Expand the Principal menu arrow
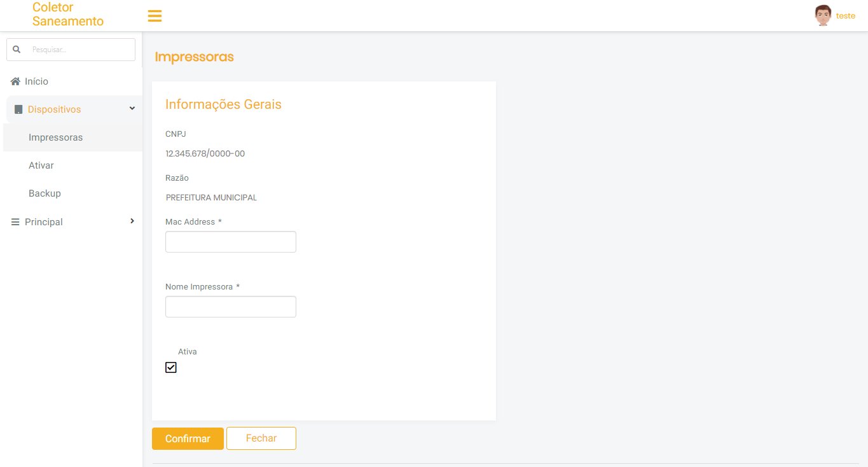Viewport: 868px width, 467px height. [x=132, y=221]
